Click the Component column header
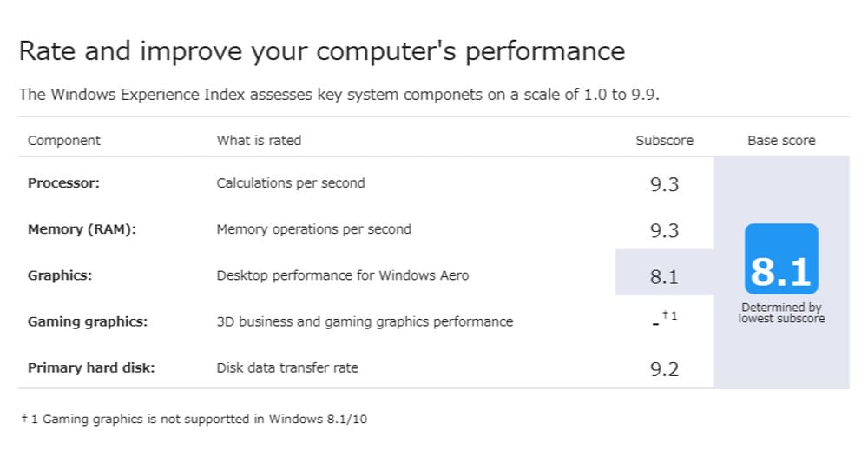This screenshot has width=868, height=450. click(x=64, y=140)
